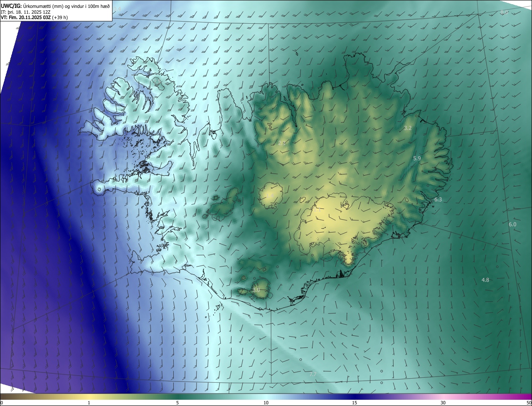Click the 1.1 value label on the large glacier

pyautogui.click(x=317, y=210)
